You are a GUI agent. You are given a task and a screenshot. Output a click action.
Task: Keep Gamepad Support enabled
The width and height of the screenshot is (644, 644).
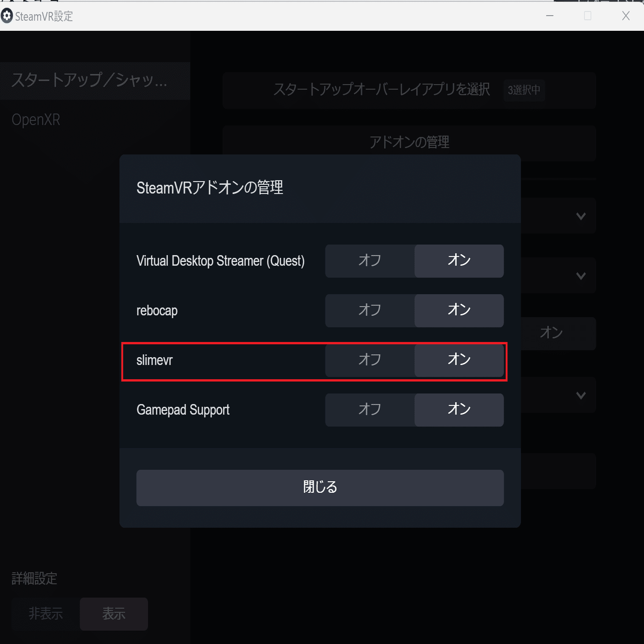[459, 410]
